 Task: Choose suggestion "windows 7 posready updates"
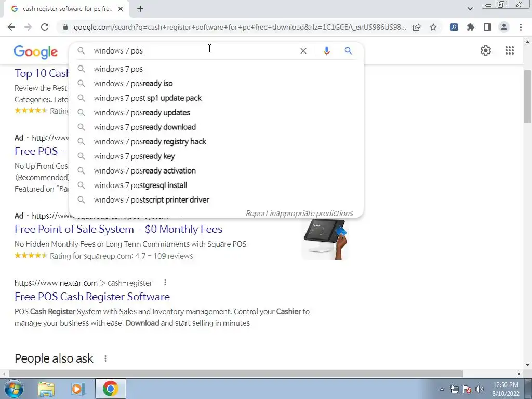click(x=216, y=113)
